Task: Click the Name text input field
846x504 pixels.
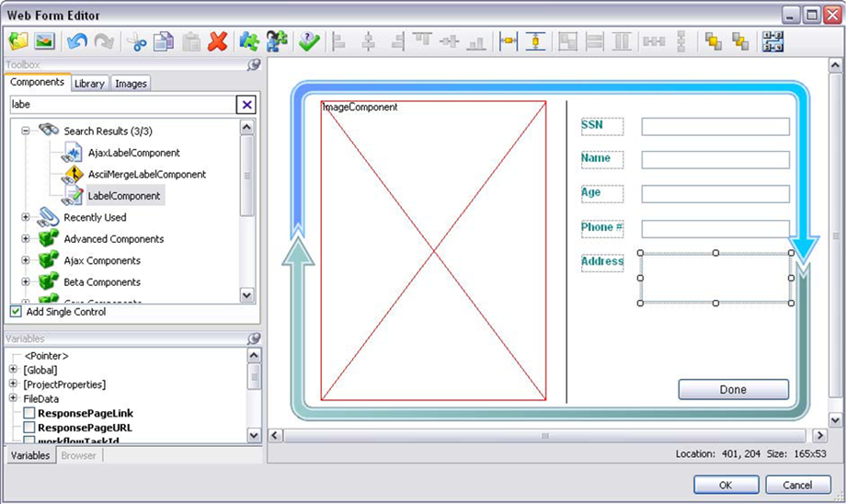Action: 715,160
